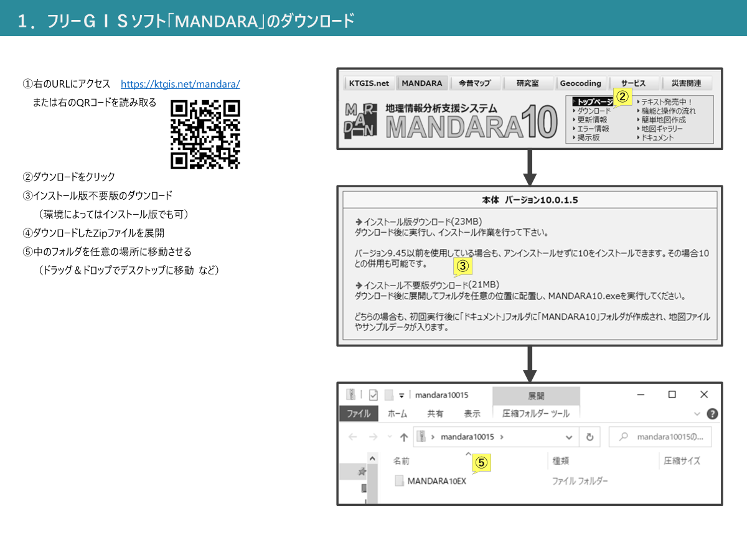The image size is (747, 560).
Task: Open the Quick Access Toolbar dropdown arrow
Action: tap(402, 396)
